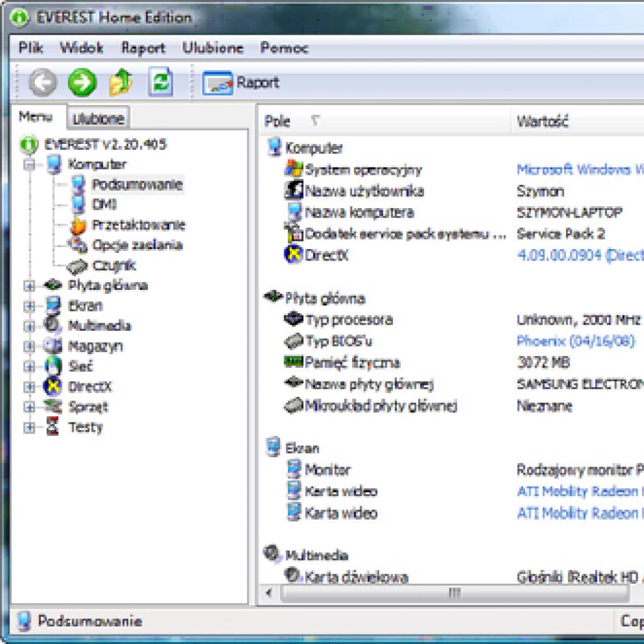
Task: Click the Nazwa użytkownika user icon
Action: (x=294, y=190)
